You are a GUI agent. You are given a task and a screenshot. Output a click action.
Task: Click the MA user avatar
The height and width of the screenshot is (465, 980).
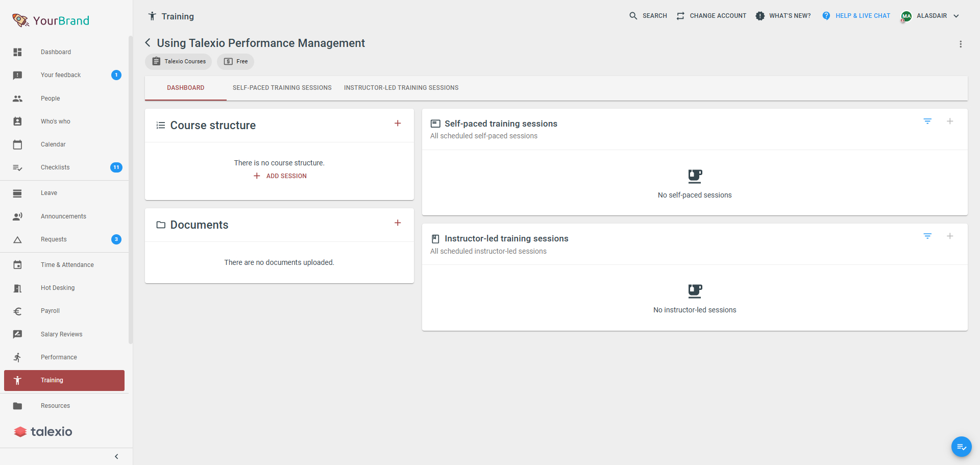point(906,16)
